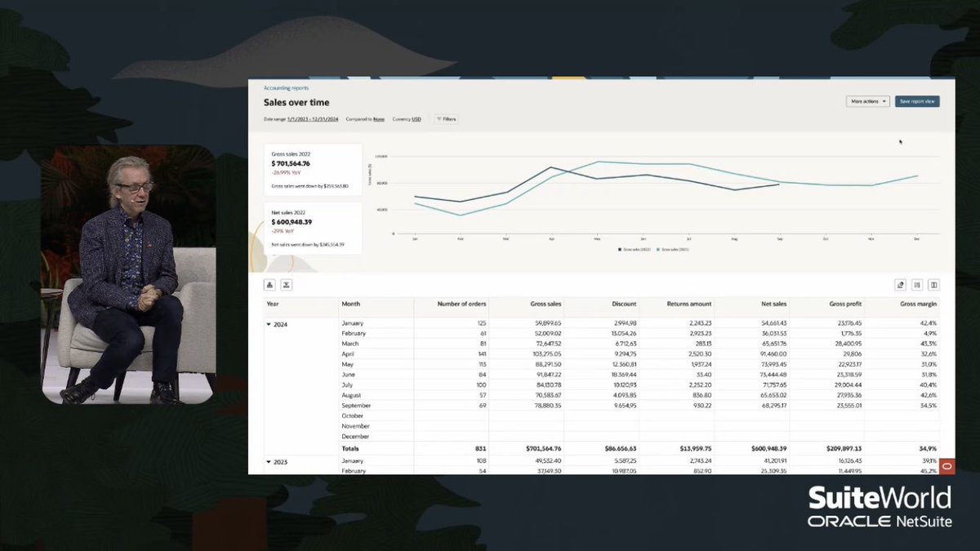Sort by the Year column header
Viewport: 980px width, 551px height.
point(273,304)
